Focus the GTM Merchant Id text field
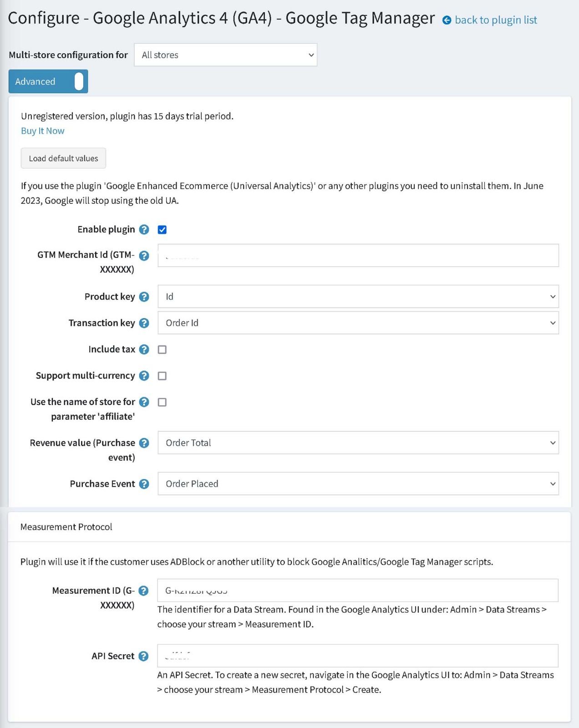This screenshot has width=579, height=728. pyautogui.click(x=358, y=255)
